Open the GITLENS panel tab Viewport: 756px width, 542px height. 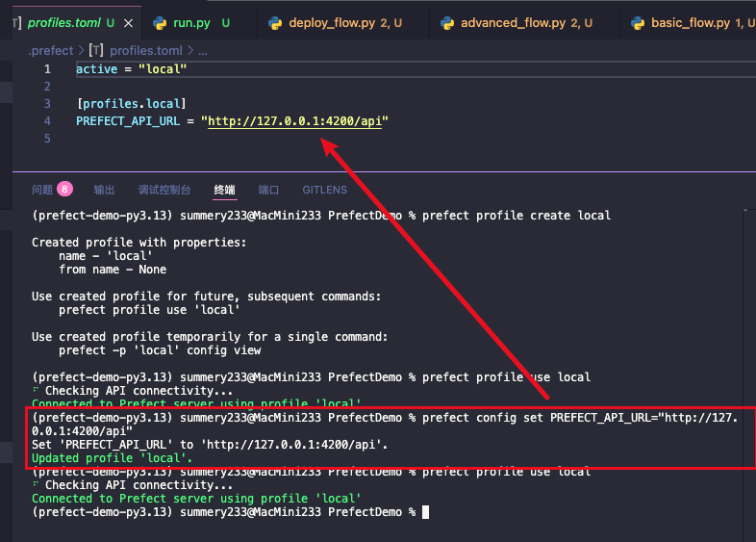pyautogui.click(x=324, y=190)
